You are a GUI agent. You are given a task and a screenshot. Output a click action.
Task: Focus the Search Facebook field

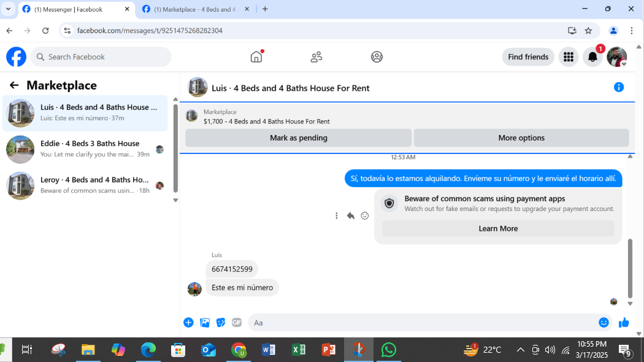[101, 56]
